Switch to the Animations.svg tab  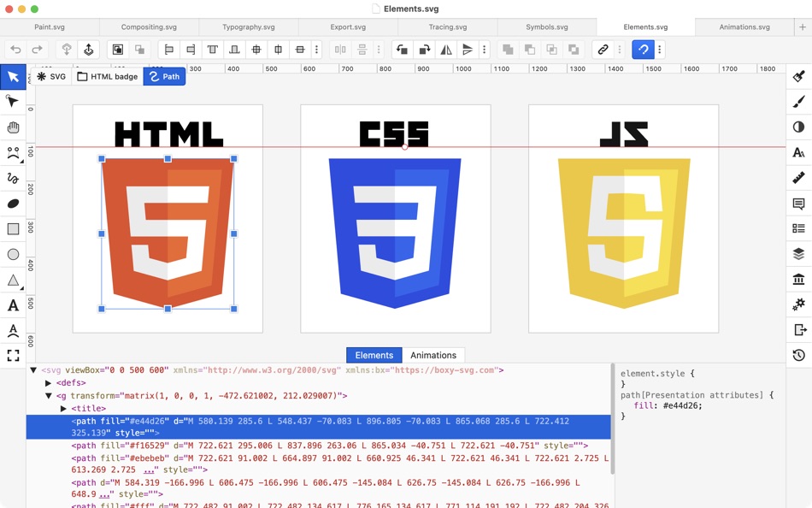point(744,27)
